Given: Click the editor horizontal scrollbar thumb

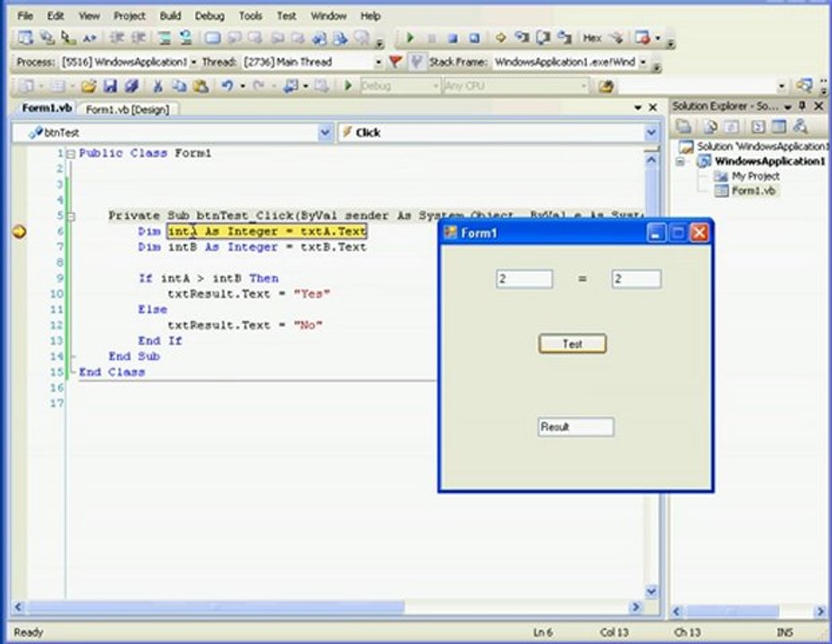Looking at the screenshot, I should pyautogui.click(x=216, y=607).
